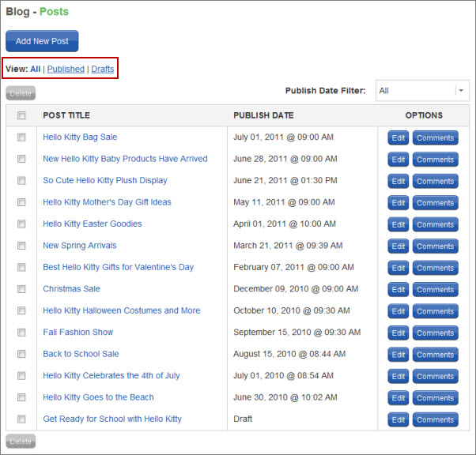Open the New Spring Arrivals post
The height and width of the screenshot is (455, 476).
[x=80, y=246]
